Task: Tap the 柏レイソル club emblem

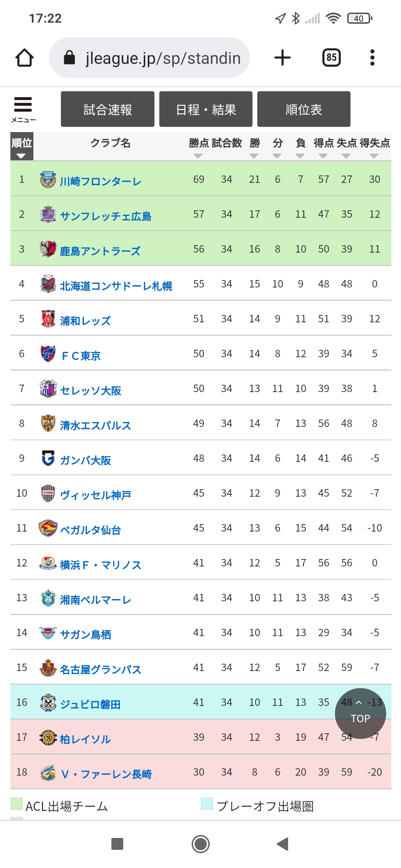Action: click(x=48, y=737)
